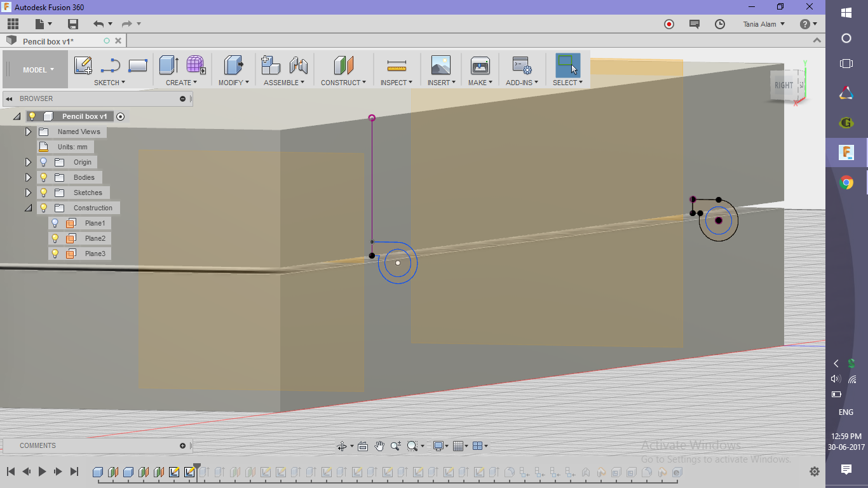Collapse the BROWSER panel with double arrows

point(9,98)
